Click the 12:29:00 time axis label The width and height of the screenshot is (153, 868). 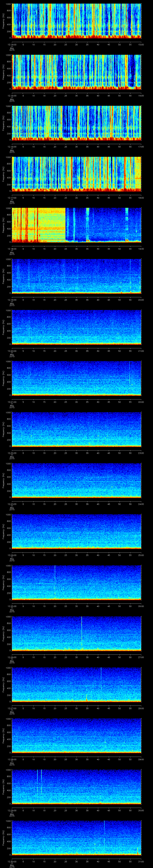[12, 810]
